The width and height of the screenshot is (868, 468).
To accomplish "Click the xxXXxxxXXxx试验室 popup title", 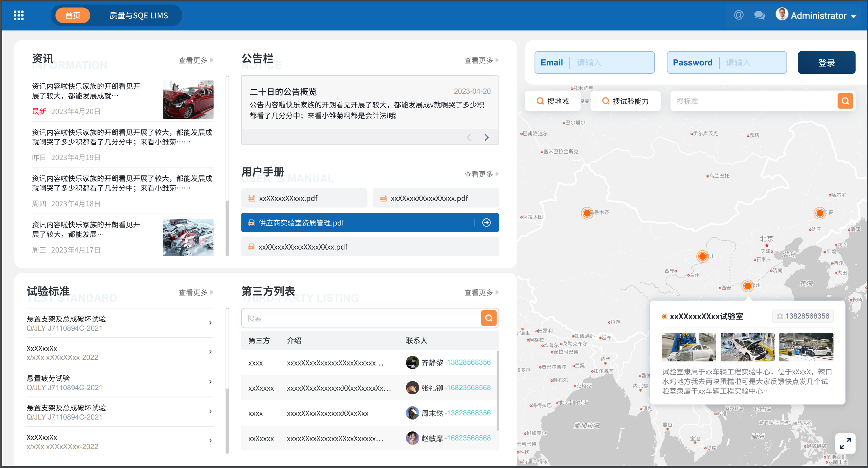I will (706, 317).
